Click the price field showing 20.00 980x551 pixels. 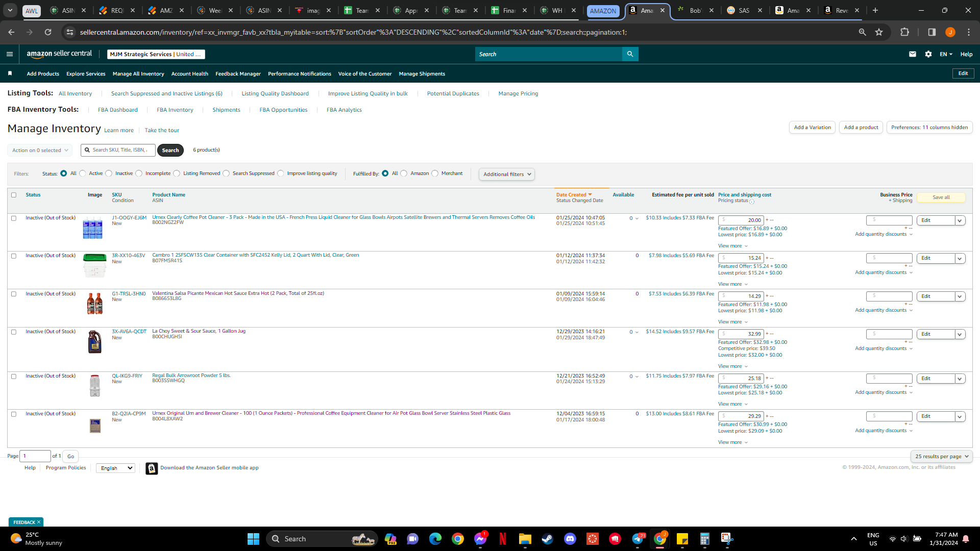tap(741, 220)
